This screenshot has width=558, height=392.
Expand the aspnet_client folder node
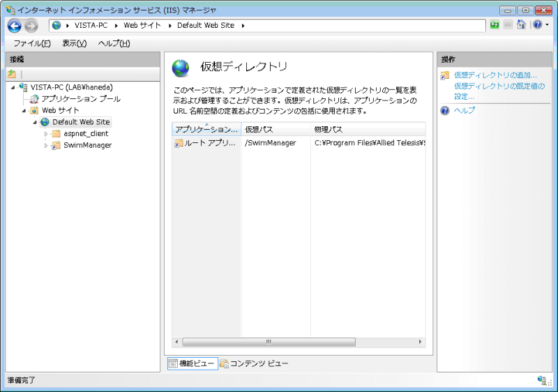[x=46, y=134]
